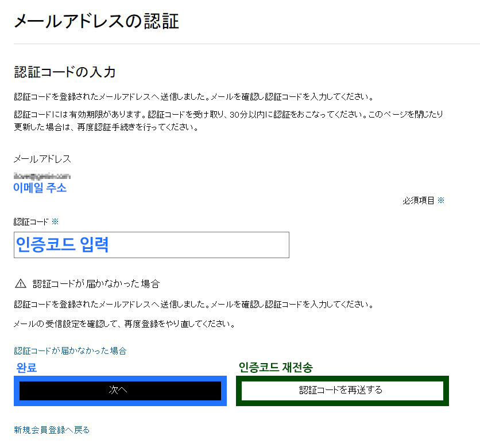This screenshot has width=480, height=448.
Task: Click the blue 이메일 주소 annotation
Action: point(40,188)
